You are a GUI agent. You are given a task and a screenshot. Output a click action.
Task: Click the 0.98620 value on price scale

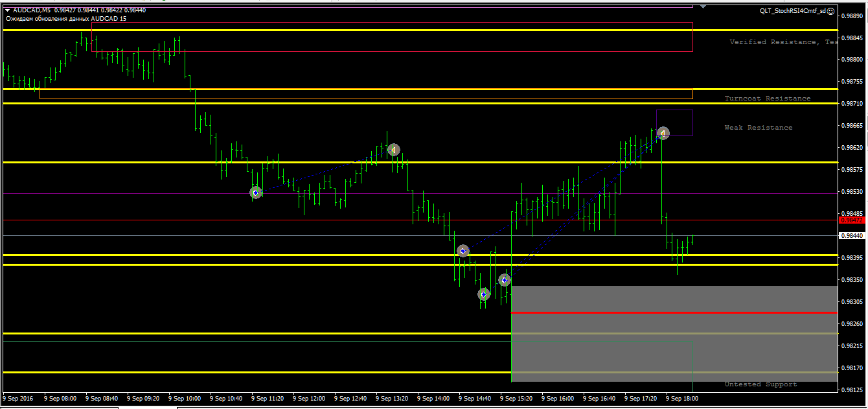pos(852,148)
